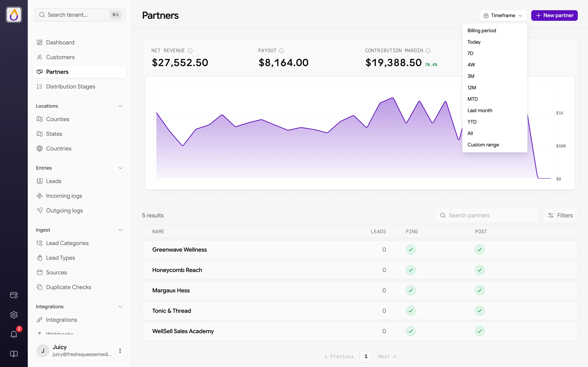
Task: Choose Custom range from timeframe menu
Action: coord(483,145)
